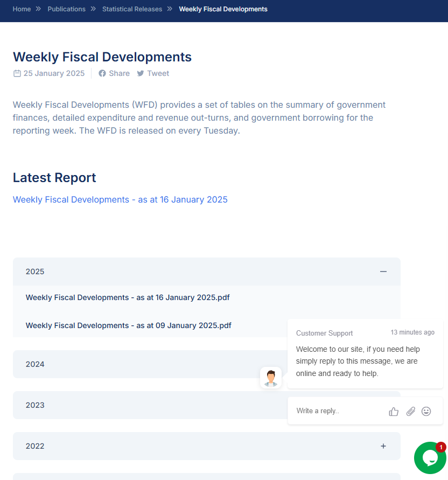Click the 13 minutes ago timestamp
Image resolution: width=448 pixels, height=480 pixels.
tap(412, 332)
